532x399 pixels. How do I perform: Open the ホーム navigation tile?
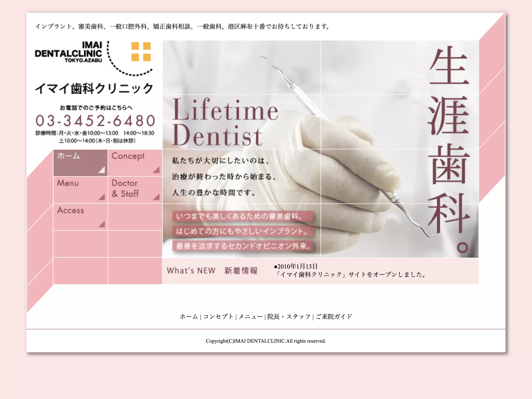[81, 163]
